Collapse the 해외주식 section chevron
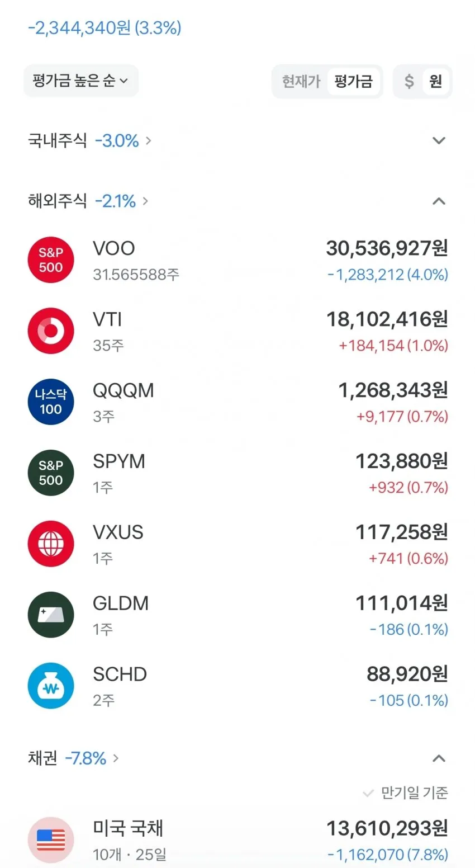Image resolution: width=475 pixels, height=868 pixels. [439, 201]
